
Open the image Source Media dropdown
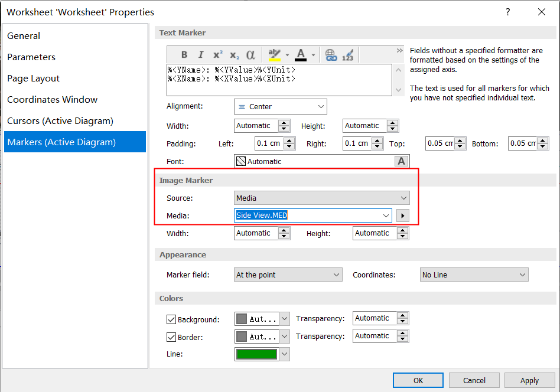pos(322,198)
